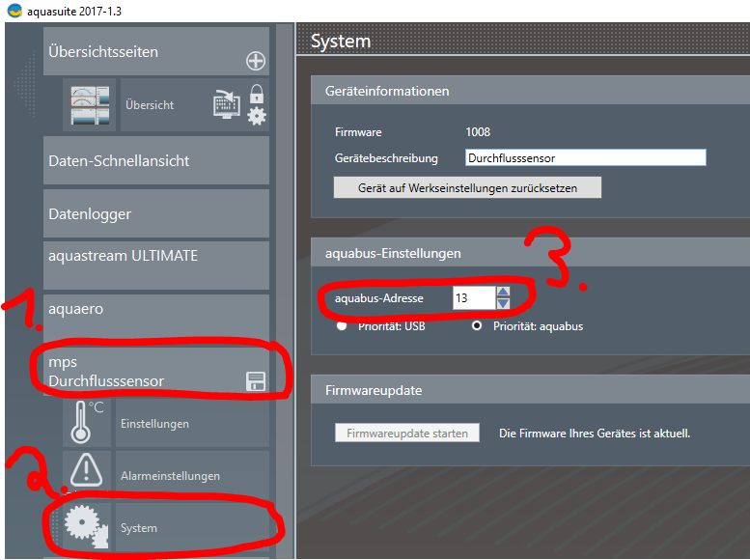Open the Daten-Schnellansicht menu item
The height and width of the screenshot is (560, 750).
154,161
